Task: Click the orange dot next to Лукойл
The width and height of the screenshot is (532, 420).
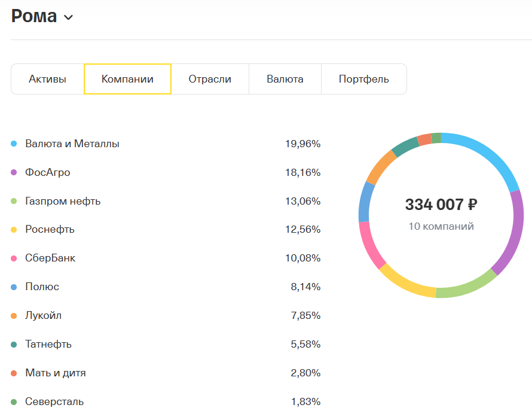Action: point(14,316)
